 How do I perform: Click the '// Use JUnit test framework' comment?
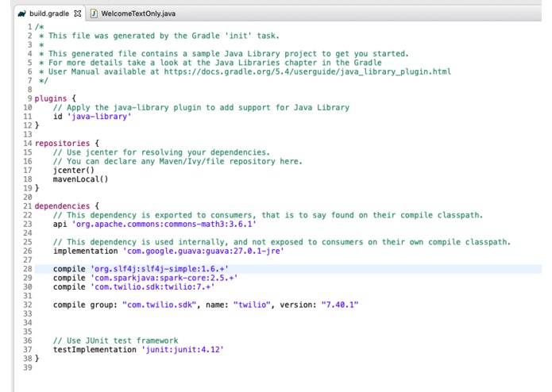pos(115,340)
